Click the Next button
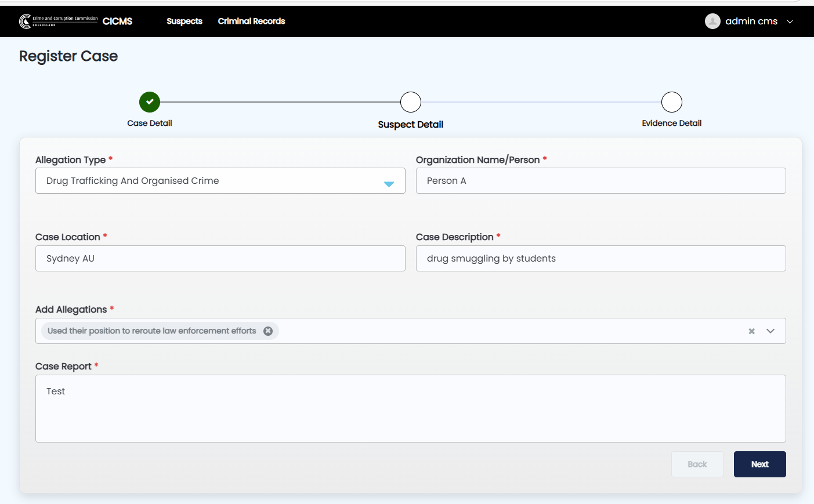The image size is (814, 504). (759, 464)
